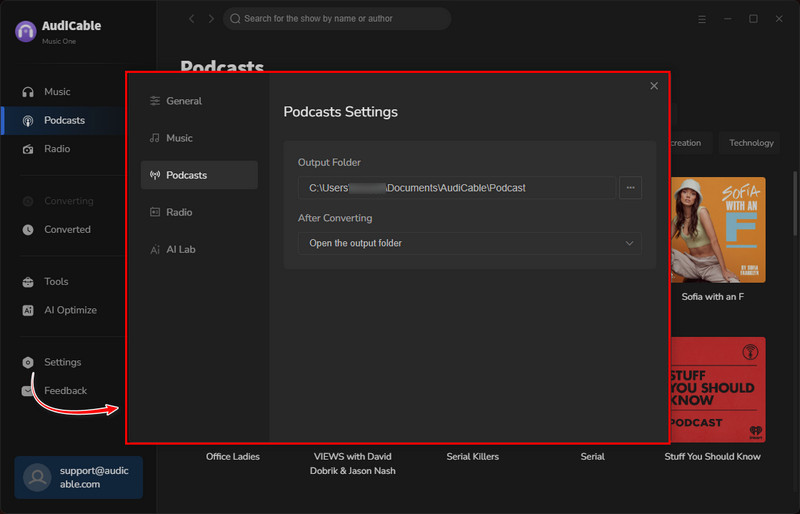Click the clock icon beside Converted

(x=28, y=230)
